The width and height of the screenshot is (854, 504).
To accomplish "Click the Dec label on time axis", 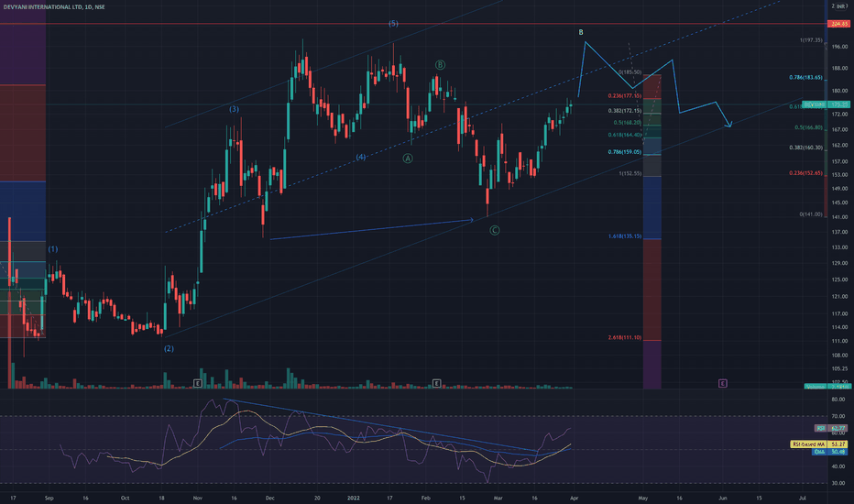I will click(270, 498).
